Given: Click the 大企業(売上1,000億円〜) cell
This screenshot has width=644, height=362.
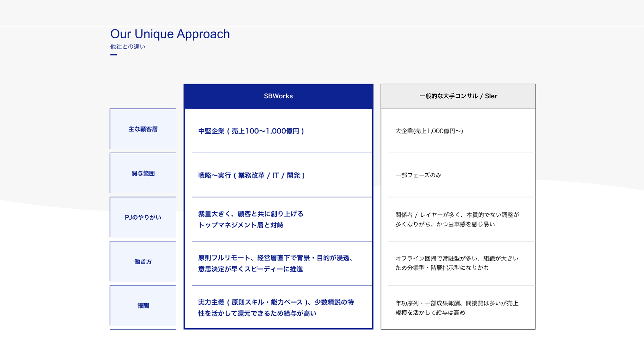Looking at the screenshot, I should [x=429, y=131].
